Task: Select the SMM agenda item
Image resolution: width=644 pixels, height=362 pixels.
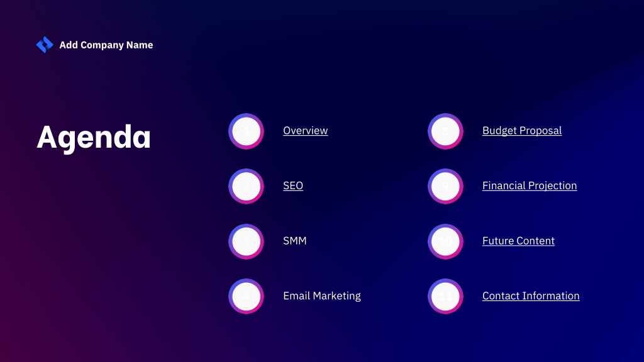Action: coord(294,241)
